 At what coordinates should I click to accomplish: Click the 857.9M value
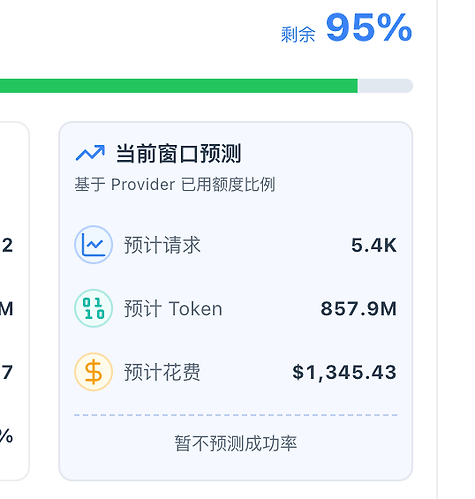[359, 309]
